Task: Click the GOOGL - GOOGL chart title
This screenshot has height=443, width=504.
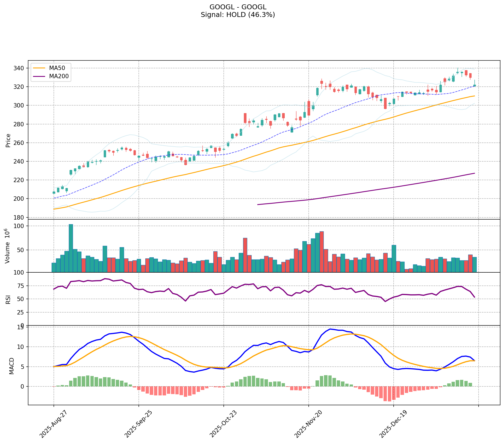Action: click(x=238, y=7)
